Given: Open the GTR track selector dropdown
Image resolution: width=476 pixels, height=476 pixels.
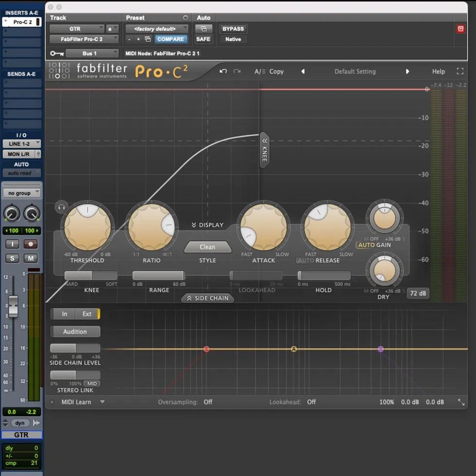Looking at the screenshot, I should click(x=77, y=29).
